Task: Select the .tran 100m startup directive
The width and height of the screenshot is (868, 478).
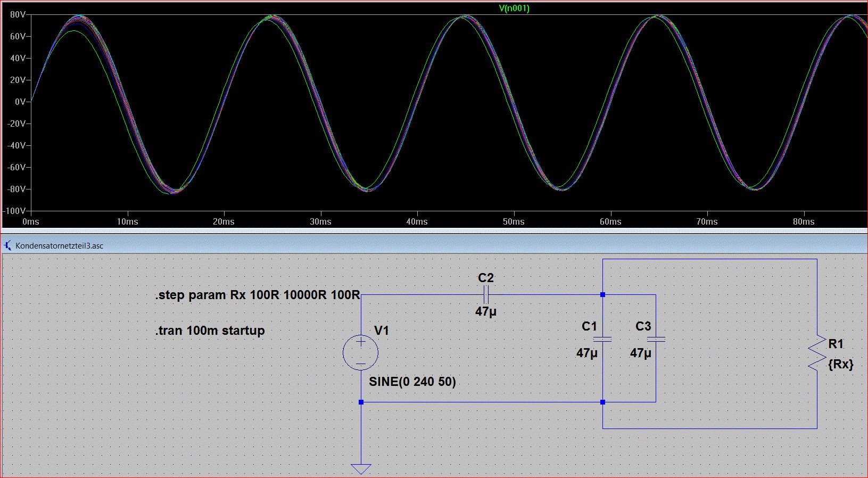Action: (x=210, y=331)
